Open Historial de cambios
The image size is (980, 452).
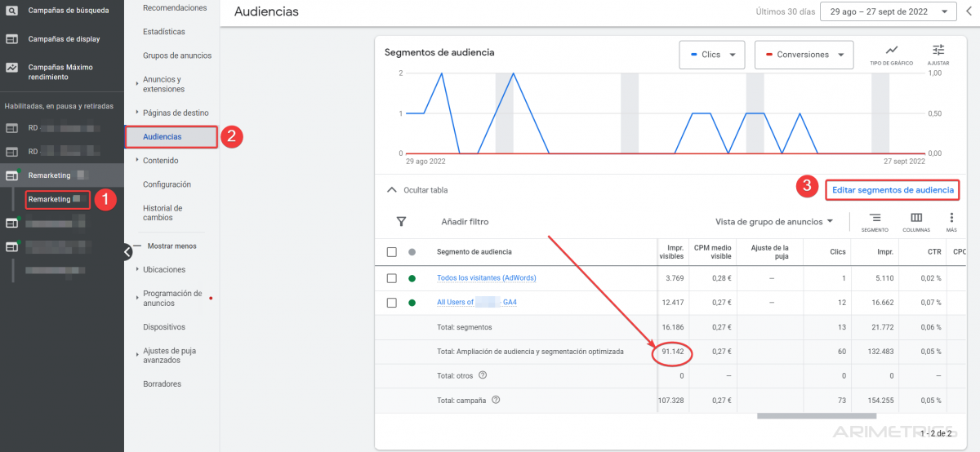[x=163, y=213]
